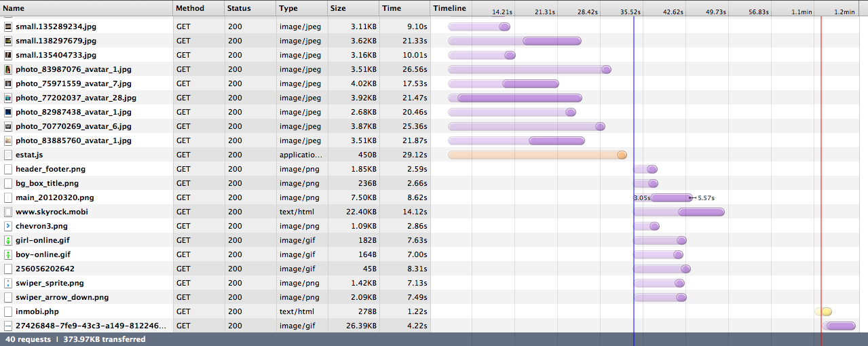Click the chevron3.png file icon
Image resolution: width=868 pixels, height=346 pixels.
(8, 226)
